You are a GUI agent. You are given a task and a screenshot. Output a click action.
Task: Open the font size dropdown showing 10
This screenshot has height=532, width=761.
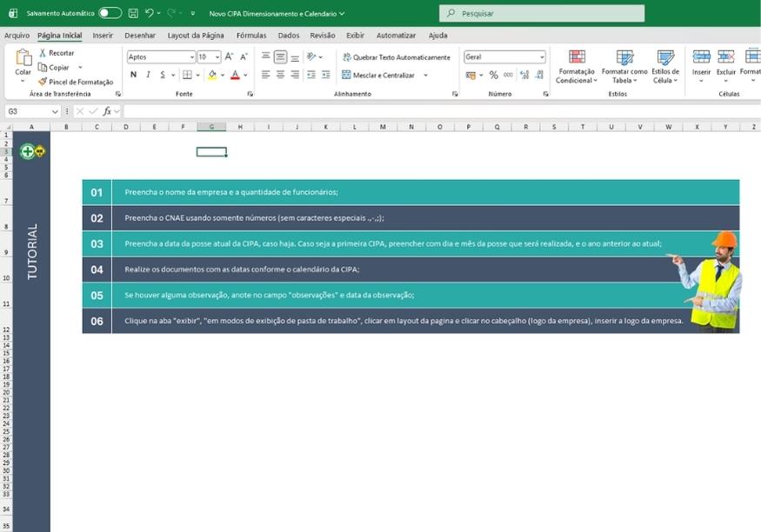tap(217, 57)
